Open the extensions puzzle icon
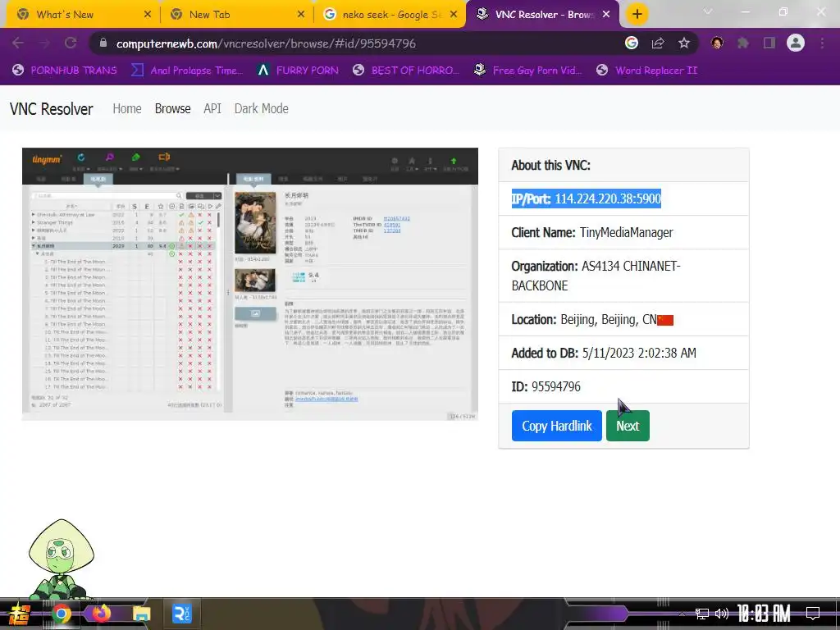This screenshot has height=630, width=840. pos(743,43)
